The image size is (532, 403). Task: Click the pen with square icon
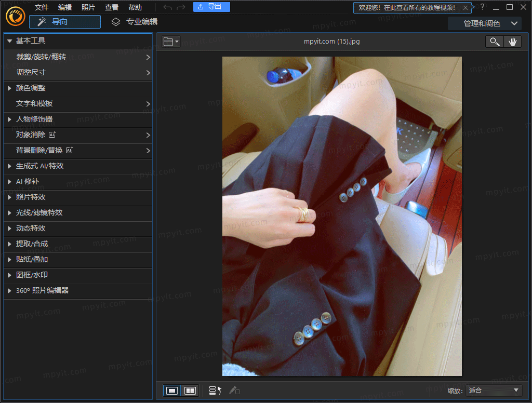coord(234,391)
